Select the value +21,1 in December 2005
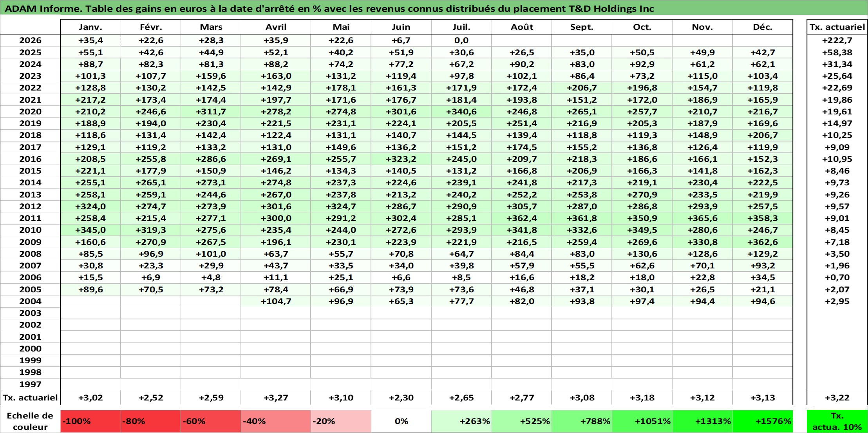868x433 pixels. 763,290
